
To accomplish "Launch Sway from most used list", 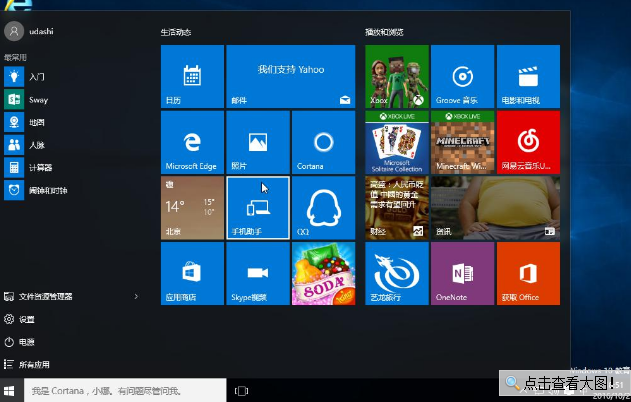I will point(72,99).
